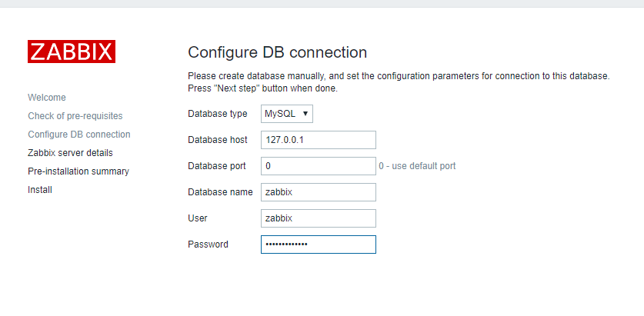The width and height of the screenshot is (644, 316).
Task: Jump to Zabbix server details step
Action: tap(70, 153)
